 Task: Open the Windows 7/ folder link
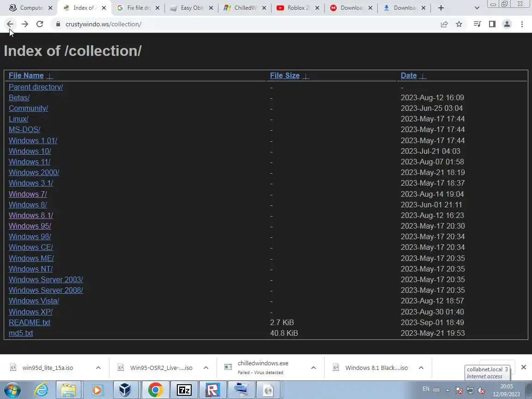point(28,194)
